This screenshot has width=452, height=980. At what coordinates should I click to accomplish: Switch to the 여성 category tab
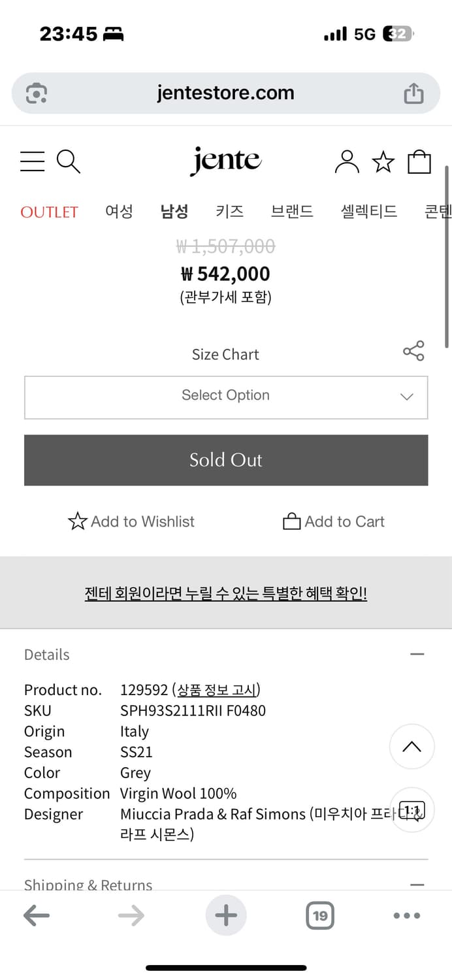pos(118,211)
